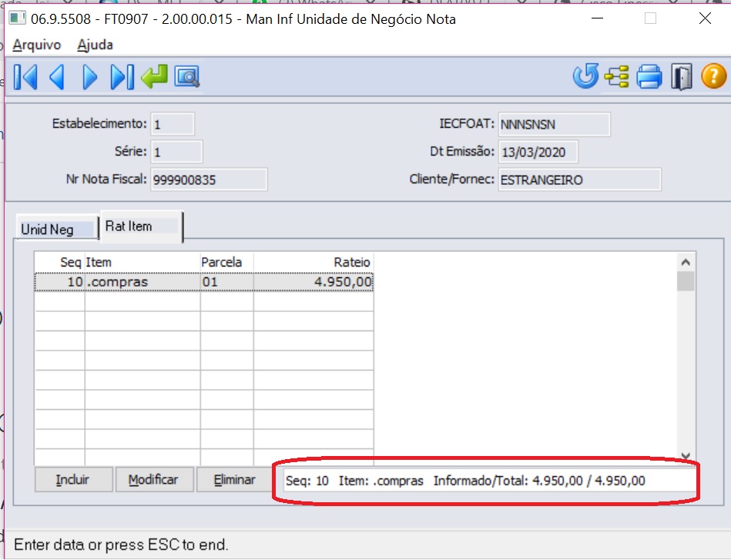Click the window app icon in title bar

coord(17,18)
